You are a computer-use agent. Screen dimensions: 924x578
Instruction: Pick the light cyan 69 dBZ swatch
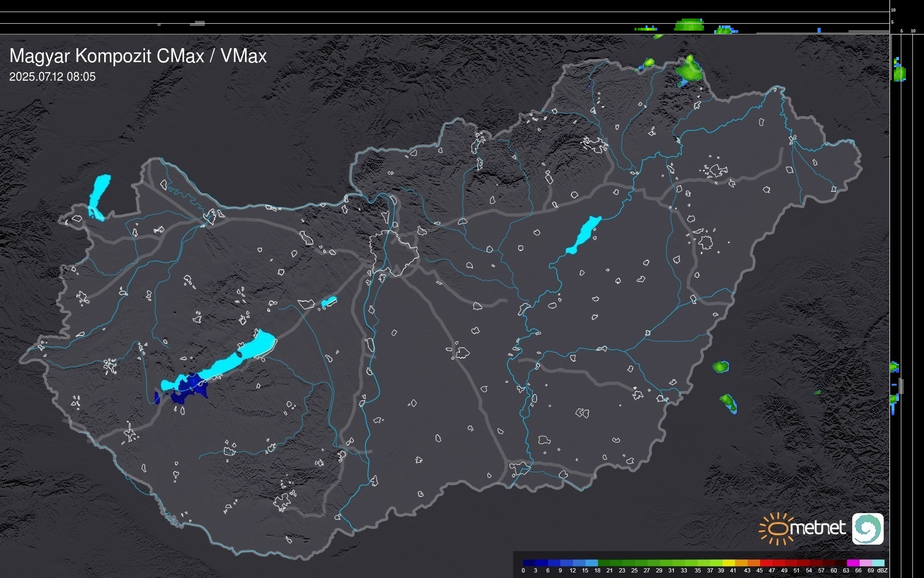878,563
